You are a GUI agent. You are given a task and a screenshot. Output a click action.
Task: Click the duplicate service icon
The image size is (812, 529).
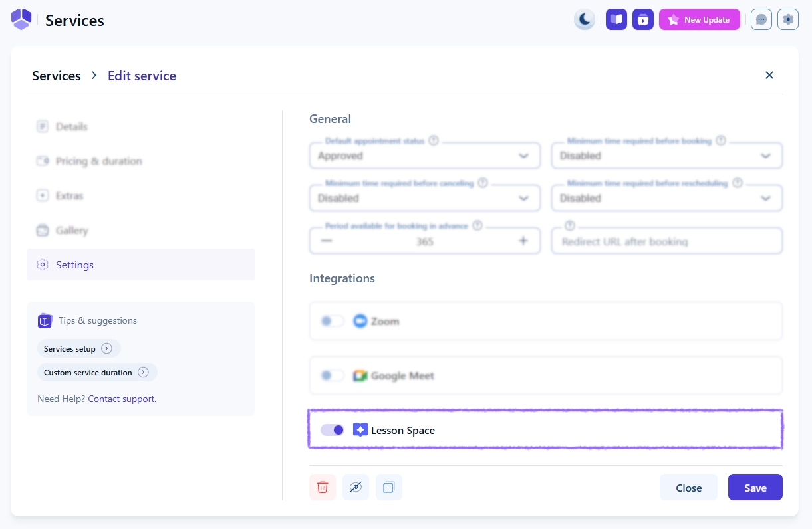(x=389, y=487)
